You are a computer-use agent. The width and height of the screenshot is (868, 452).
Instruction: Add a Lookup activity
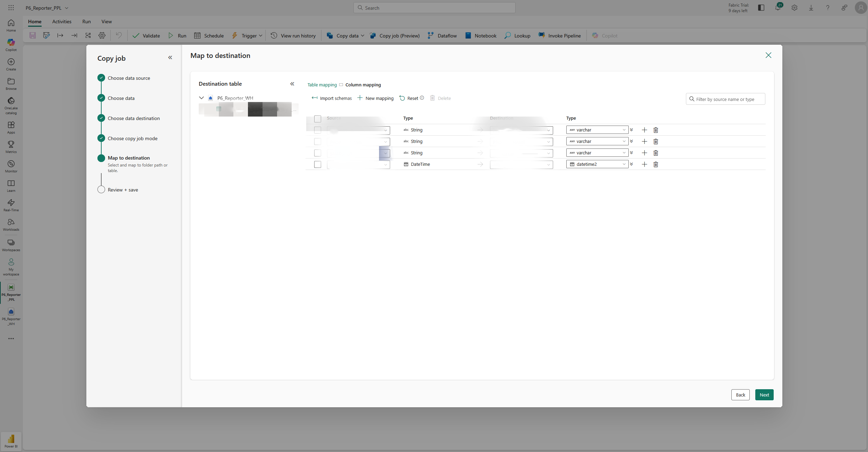click(x=517, y=35)
